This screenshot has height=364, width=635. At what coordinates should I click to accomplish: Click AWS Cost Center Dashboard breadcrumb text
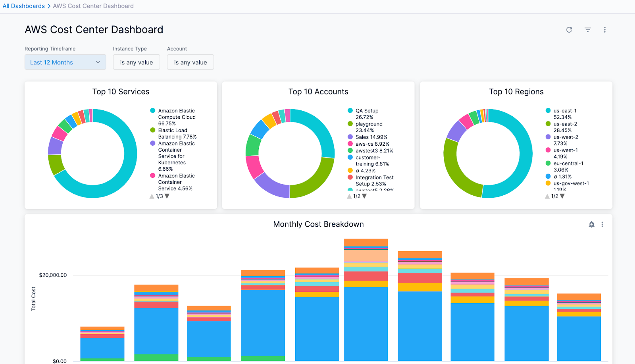(x=93, y=6)
